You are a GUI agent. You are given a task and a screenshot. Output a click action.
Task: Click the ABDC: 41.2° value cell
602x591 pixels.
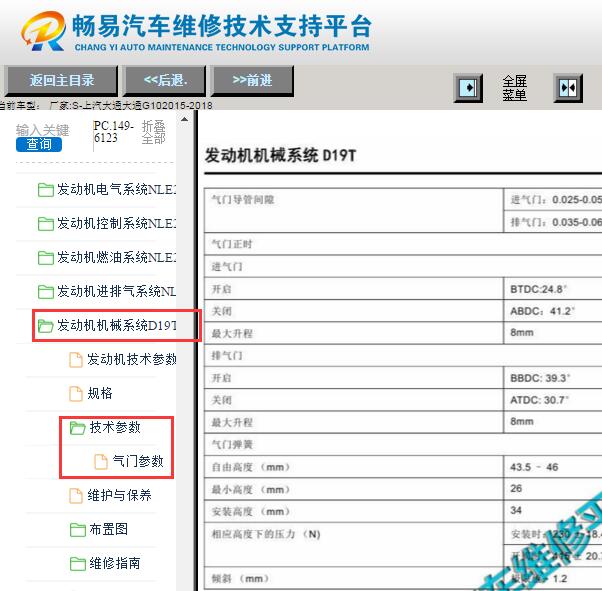pos(553,311)
